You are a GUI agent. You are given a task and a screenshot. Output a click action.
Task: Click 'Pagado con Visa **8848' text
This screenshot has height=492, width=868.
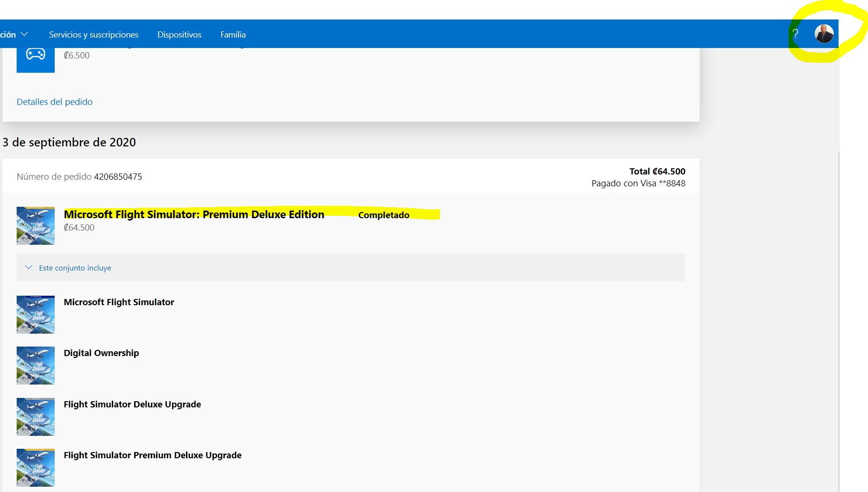638,183
